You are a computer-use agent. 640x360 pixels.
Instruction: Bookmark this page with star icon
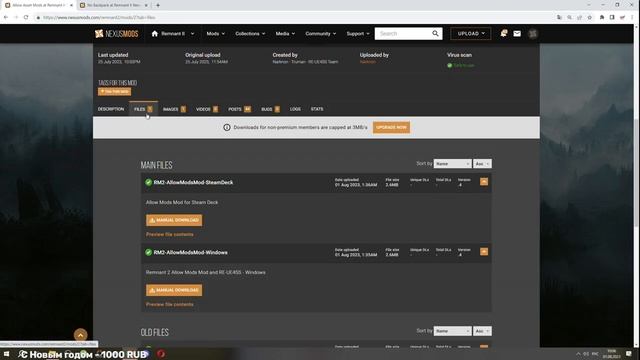[589, 18]
